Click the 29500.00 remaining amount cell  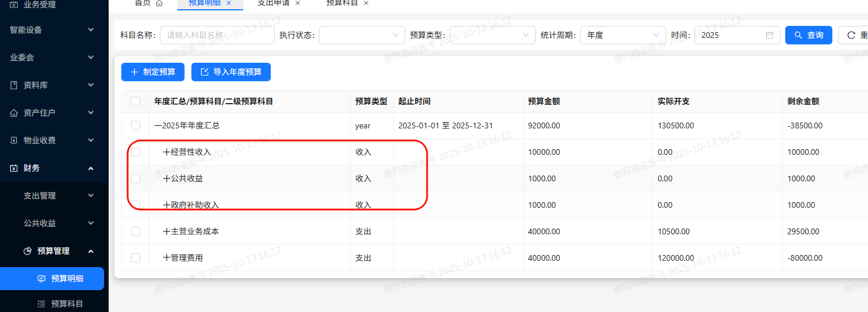coord(803,231)
